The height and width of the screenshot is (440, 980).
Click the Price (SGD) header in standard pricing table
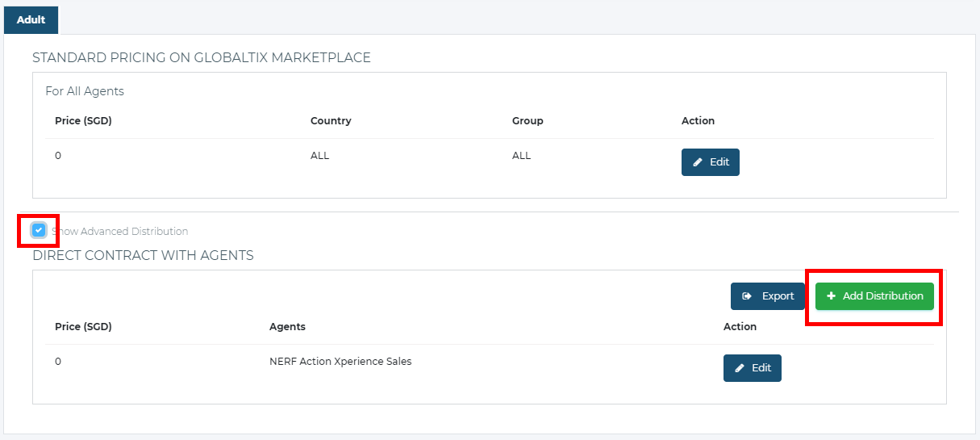(83, 121)
